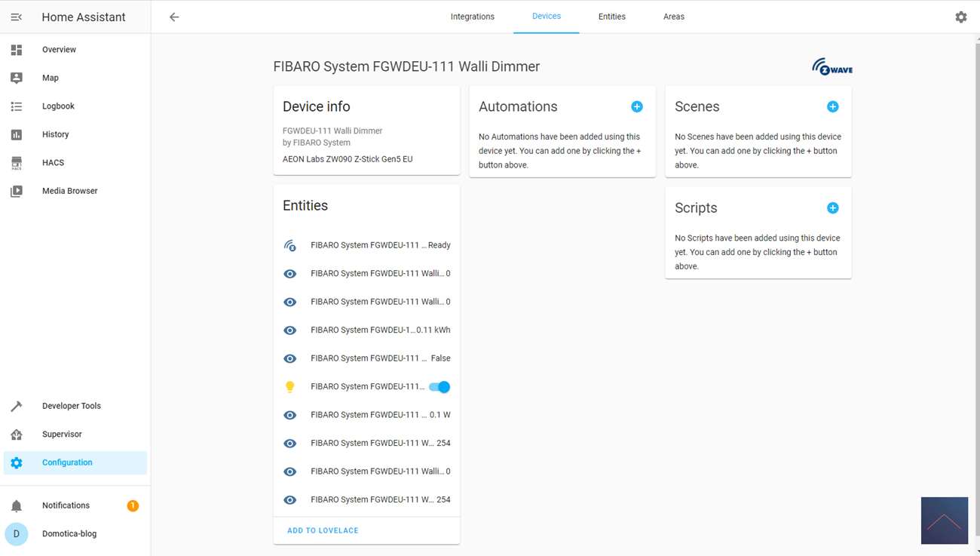Click the back arrow in the header
Viewport: 980px width, 556px height.
click(x=174, y=17)
